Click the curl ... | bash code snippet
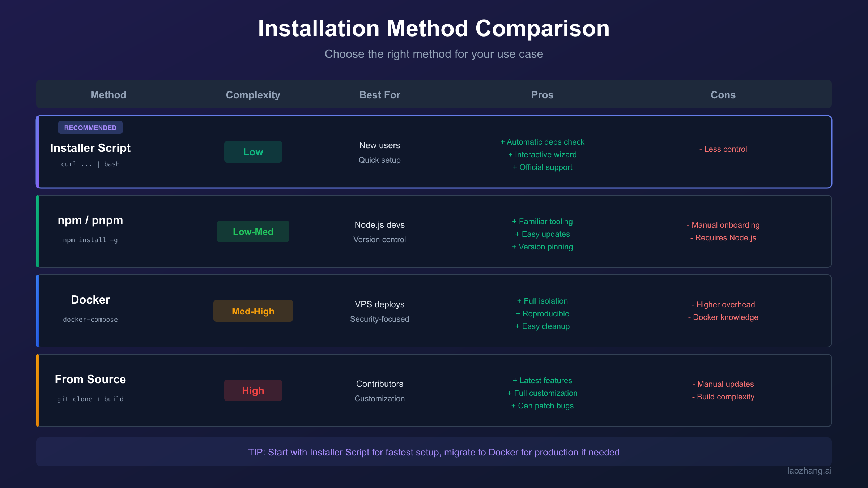This screenshot has height=488, width=868. 90,164
